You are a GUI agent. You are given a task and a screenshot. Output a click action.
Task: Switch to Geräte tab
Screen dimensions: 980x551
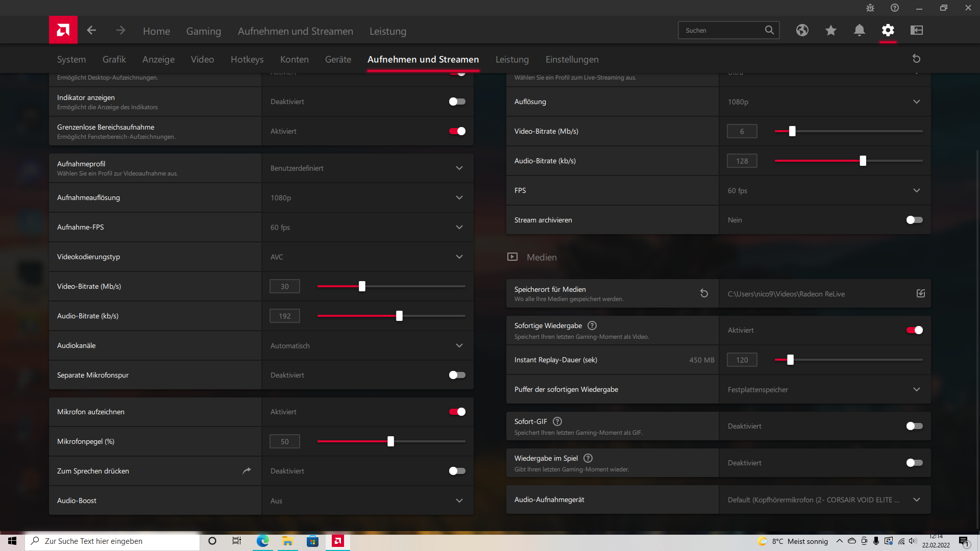coord(338,59)
